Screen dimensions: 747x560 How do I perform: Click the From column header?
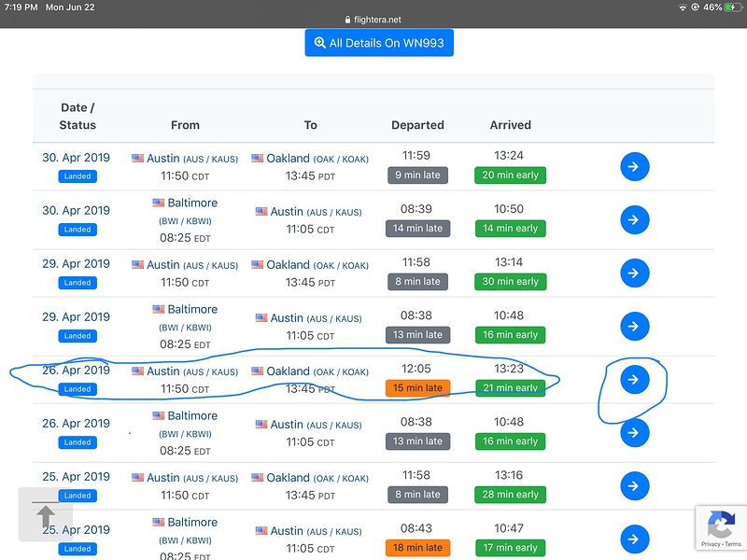(185, 125)
